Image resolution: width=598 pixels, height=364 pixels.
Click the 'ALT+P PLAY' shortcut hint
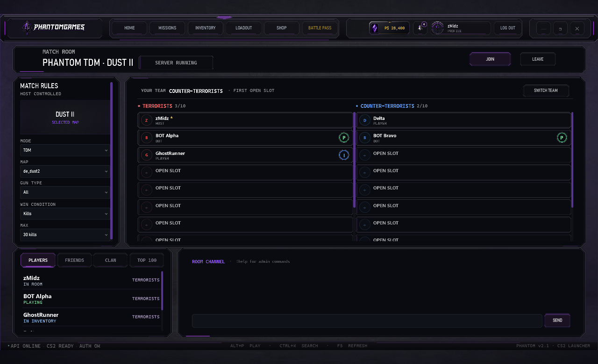[245, 346]
